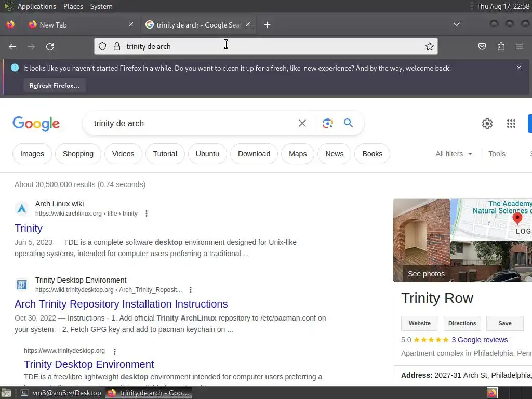Click Website button for Trinity Row
532x399 pixels.
[420, 323]
